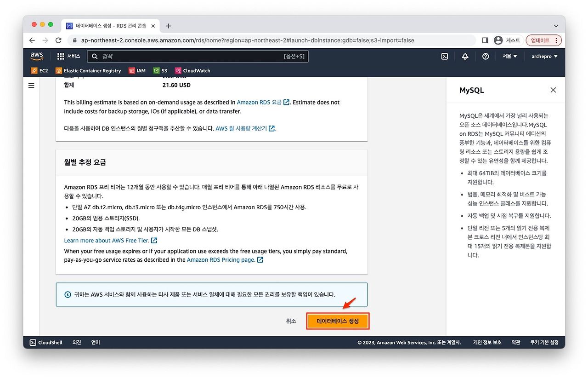The width and height of the screenshot is (588, 379).
Task: Open CloudShell icon in top navigation
Action: [444, 56]
